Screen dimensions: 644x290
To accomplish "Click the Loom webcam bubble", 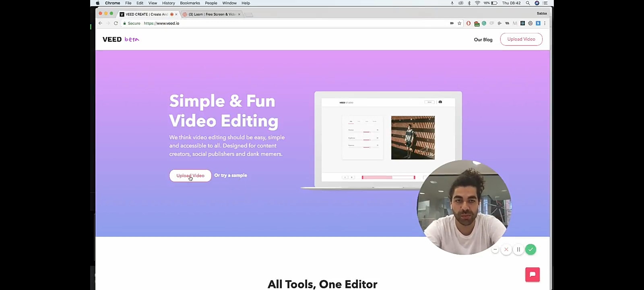I will click(464, 207).
